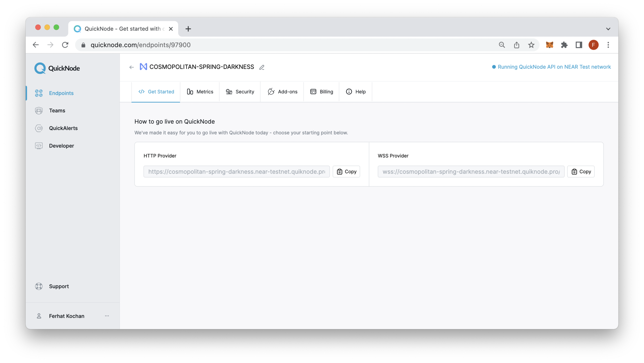Go to QuickAlerts in the sidebar
This screenshot has width=644, height=363.
pyautogui.click(x=63, y=128)
